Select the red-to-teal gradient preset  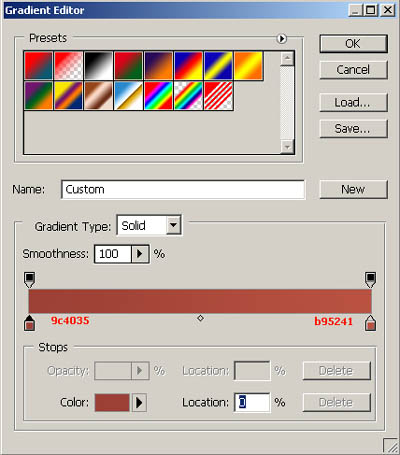pos(38,66)
